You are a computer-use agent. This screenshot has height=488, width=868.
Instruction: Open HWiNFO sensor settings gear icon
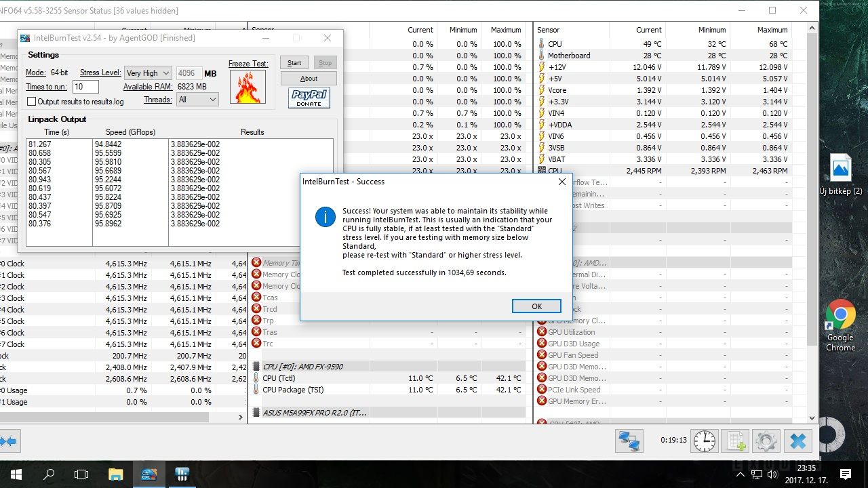766,441
